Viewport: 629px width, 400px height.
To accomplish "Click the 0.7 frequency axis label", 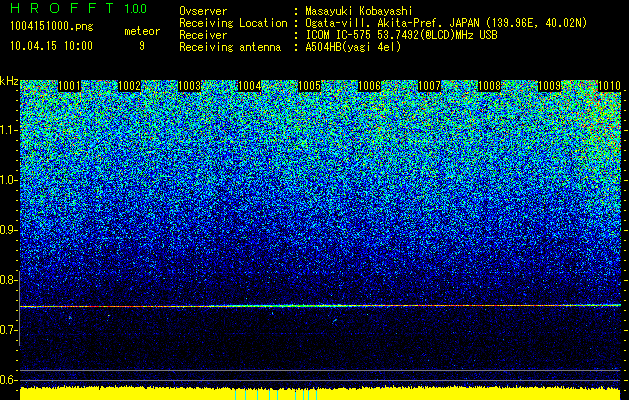I will pyautogui.click(x=9, y=330).
